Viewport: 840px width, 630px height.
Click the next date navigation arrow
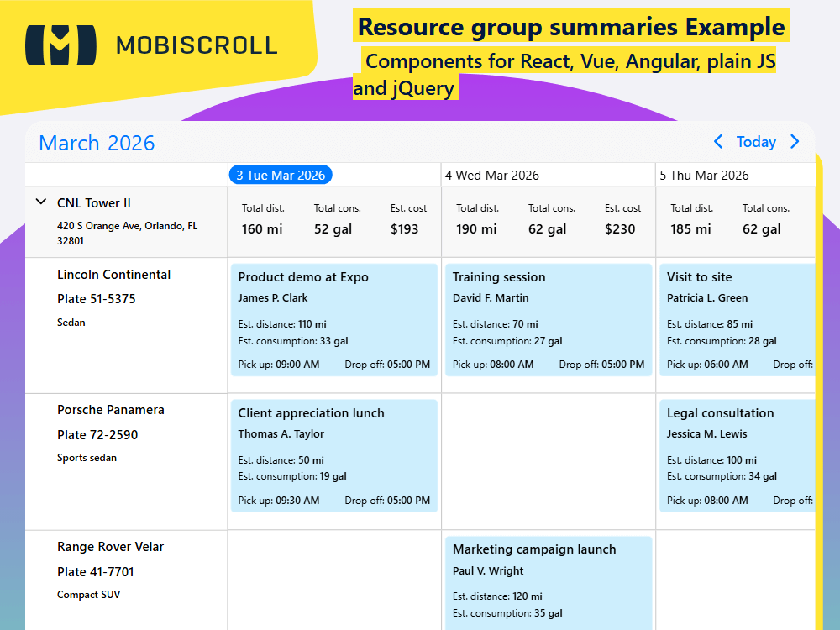click(x=795, y=142)
